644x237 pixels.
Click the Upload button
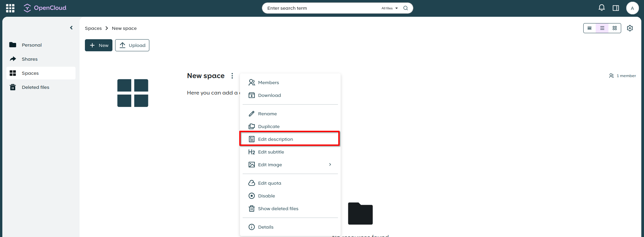pyautogui.click(x=132, y=45)
